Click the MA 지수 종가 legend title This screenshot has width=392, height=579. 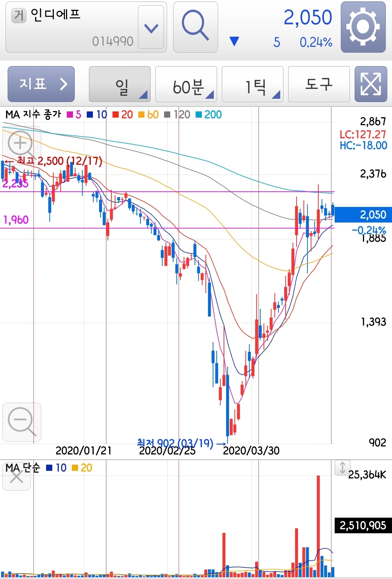[x=33, y=115]
